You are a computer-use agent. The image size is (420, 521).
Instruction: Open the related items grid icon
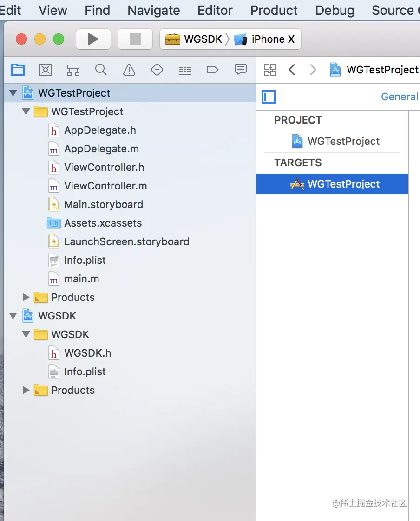click(x=269, y=70)
